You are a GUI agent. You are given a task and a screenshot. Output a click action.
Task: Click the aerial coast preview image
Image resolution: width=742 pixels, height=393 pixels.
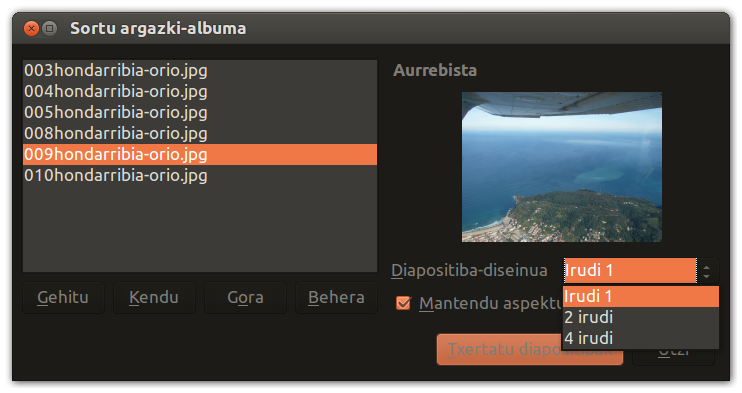pyautogui.click(x=562, y=167)
